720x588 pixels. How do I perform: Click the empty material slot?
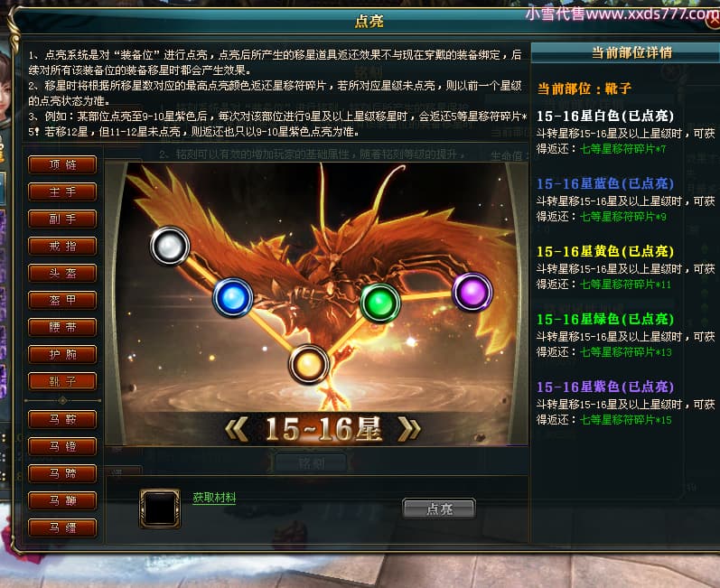[x=160, y=509]
